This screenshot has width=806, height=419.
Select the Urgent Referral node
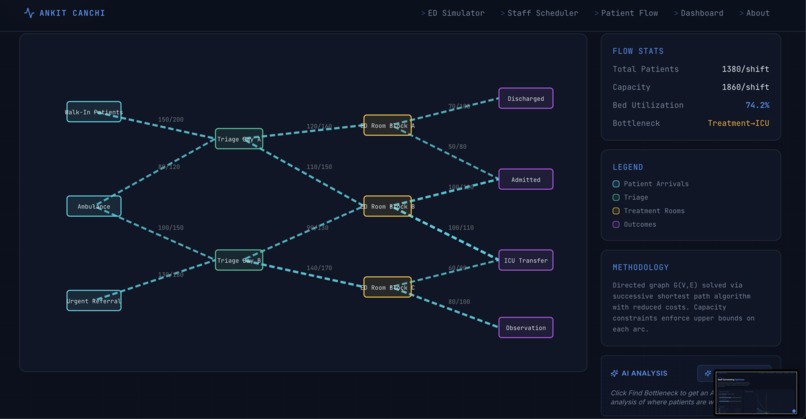[94, 301]
